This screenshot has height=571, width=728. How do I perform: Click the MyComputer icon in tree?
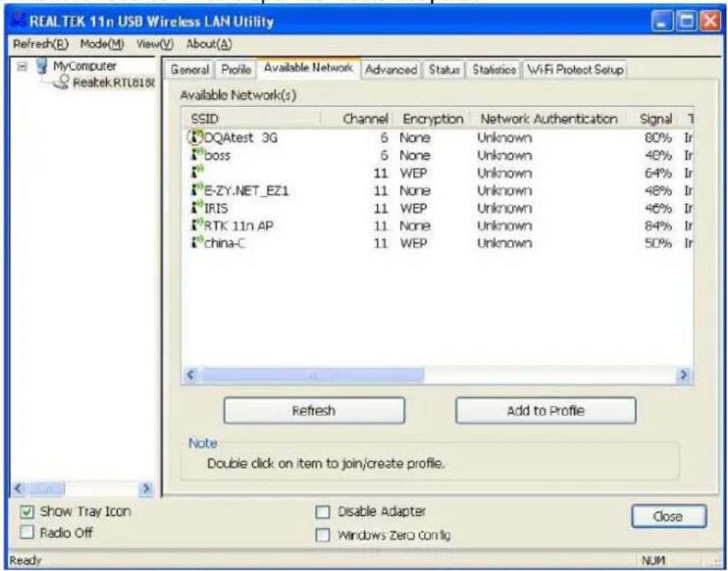point(41,66)
